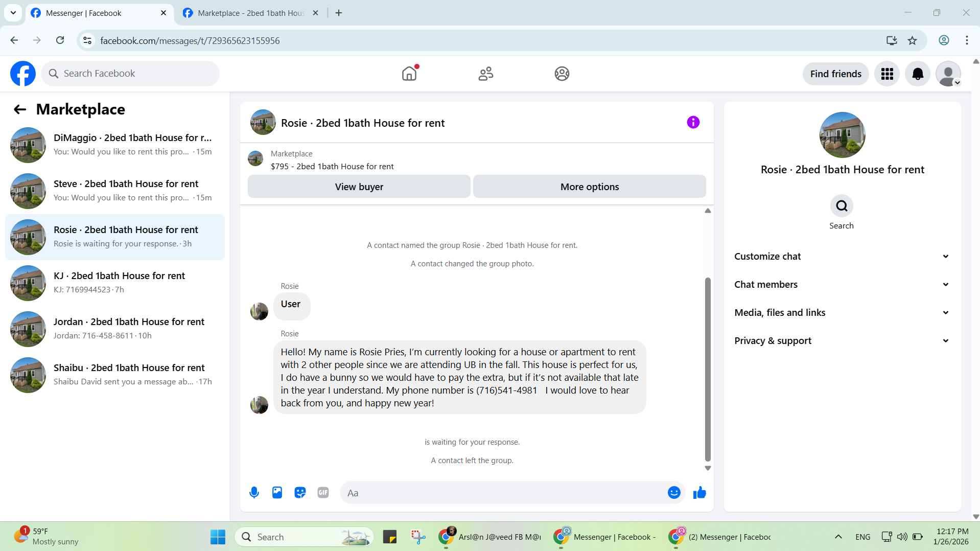
Task: Open Windows Start menu
Action: point(218,537)
